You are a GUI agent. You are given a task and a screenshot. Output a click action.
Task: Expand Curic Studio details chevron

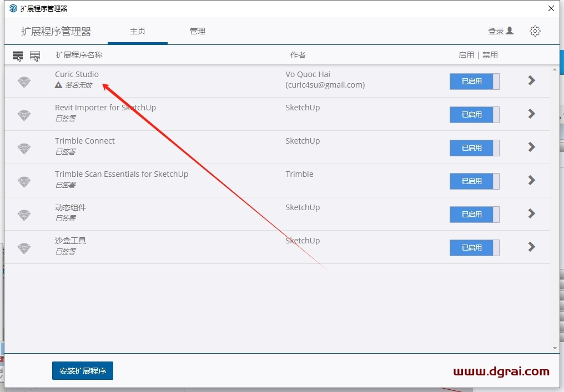pos(532,80)
